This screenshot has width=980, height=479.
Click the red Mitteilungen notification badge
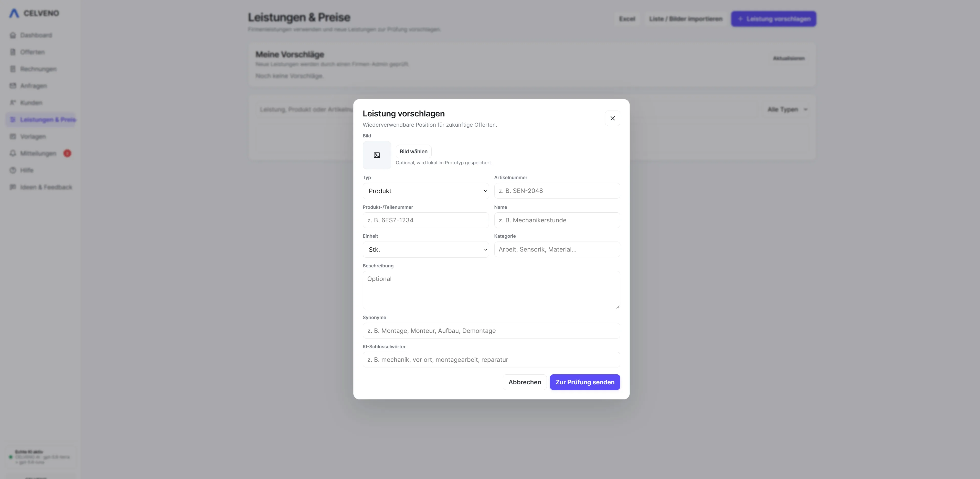(x=67, y=153)
